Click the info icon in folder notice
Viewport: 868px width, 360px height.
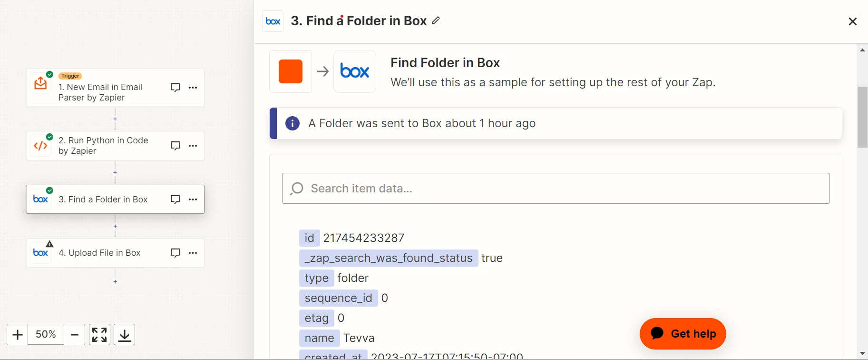(x=293, y=123)
